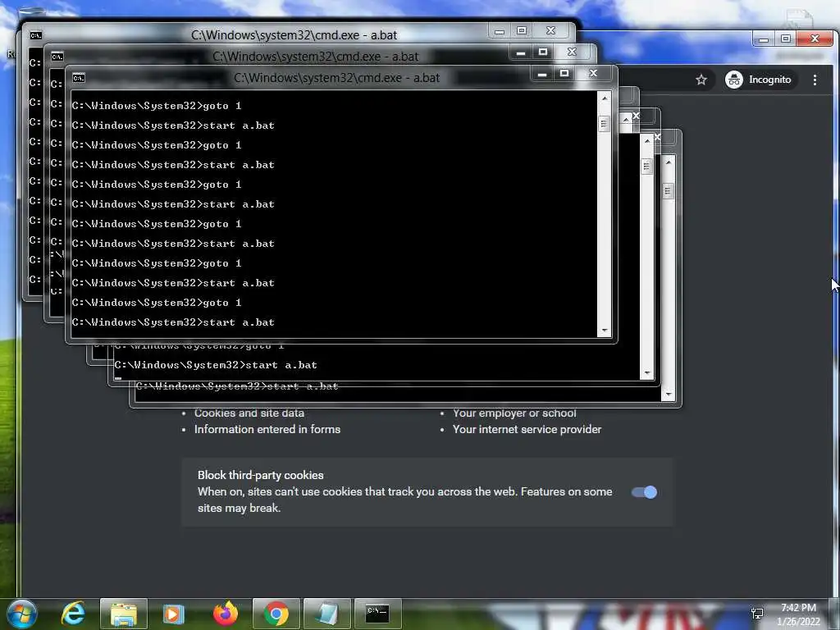Toggle the Block third-party cookies switch
Viewport: 840px width, 630px height.
644,492
